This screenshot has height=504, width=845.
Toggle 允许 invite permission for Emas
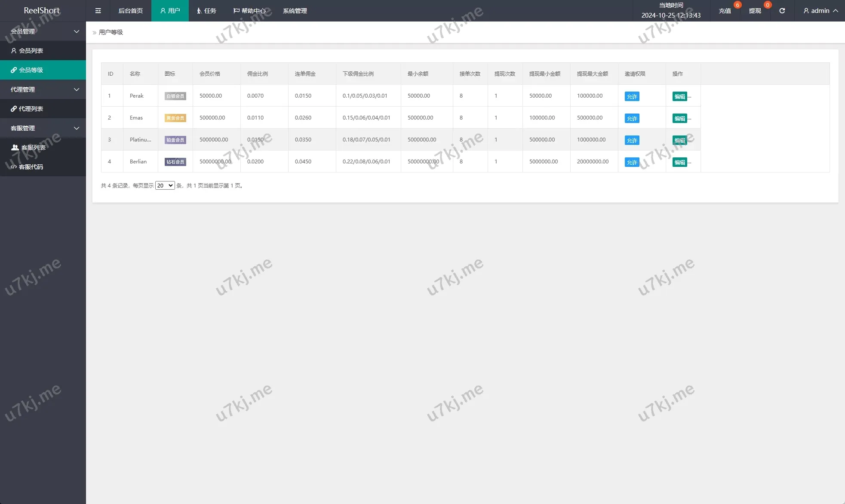tap(632, 119)
